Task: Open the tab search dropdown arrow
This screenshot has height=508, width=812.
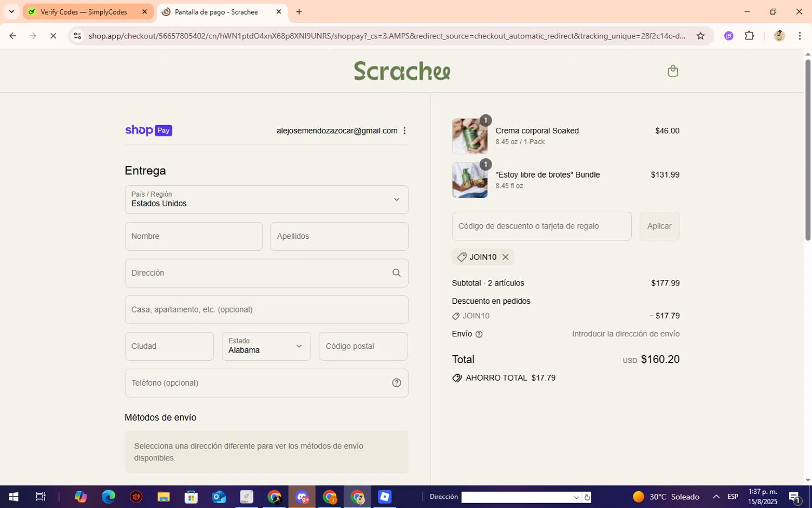Action: pos(11,11)
